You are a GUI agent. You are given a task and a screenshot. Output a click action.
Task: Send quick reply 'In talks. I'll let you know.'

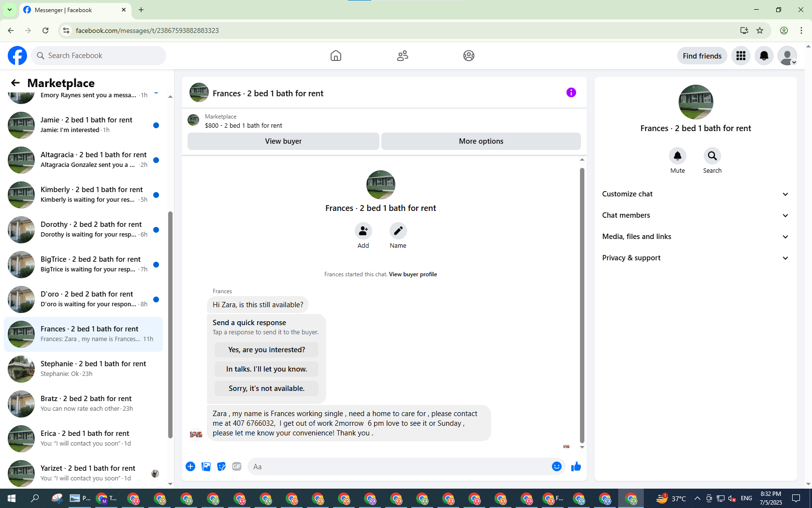coord(266,369)
